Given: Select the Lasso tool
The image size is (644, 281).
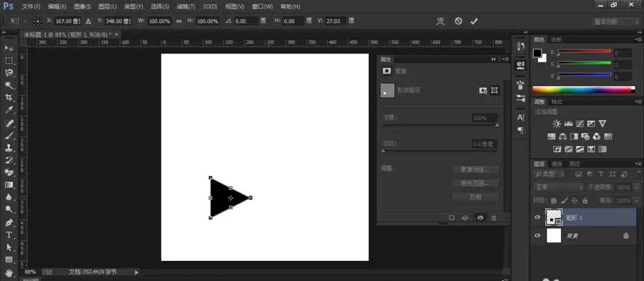Looking at the screenshot, I should click(9, 73).
